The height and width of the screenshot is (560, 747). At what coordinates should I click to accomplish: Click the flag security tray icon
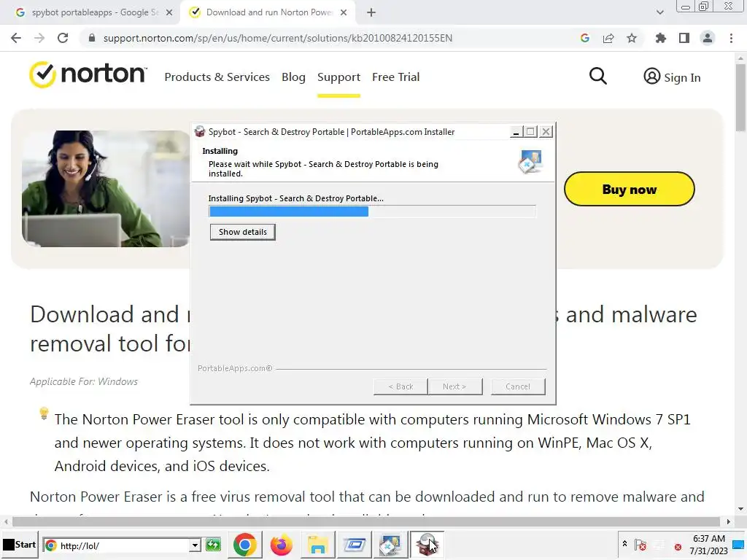[x=640, y=545]
